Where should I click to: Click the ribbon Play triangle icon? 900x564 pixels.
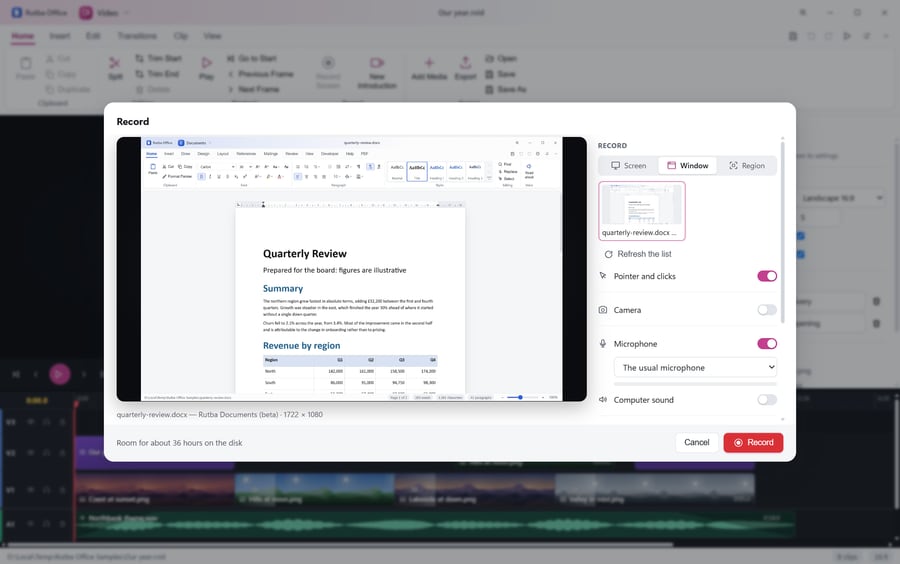[x=207, y=63]
